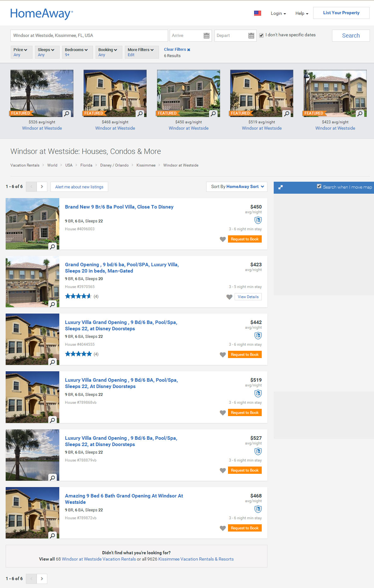Magnify the featured $468 villa photo
The height and width of the screenshot is (588, 374).
pyautogui.click(x=140, y=114)
